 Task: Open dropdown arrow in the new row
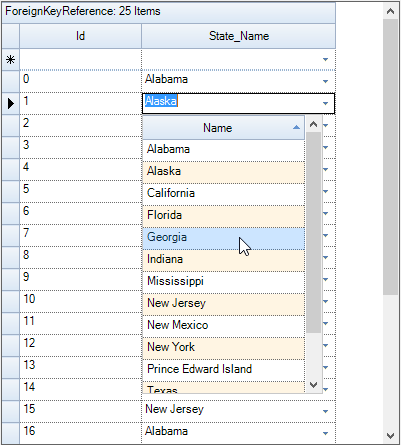326,59
